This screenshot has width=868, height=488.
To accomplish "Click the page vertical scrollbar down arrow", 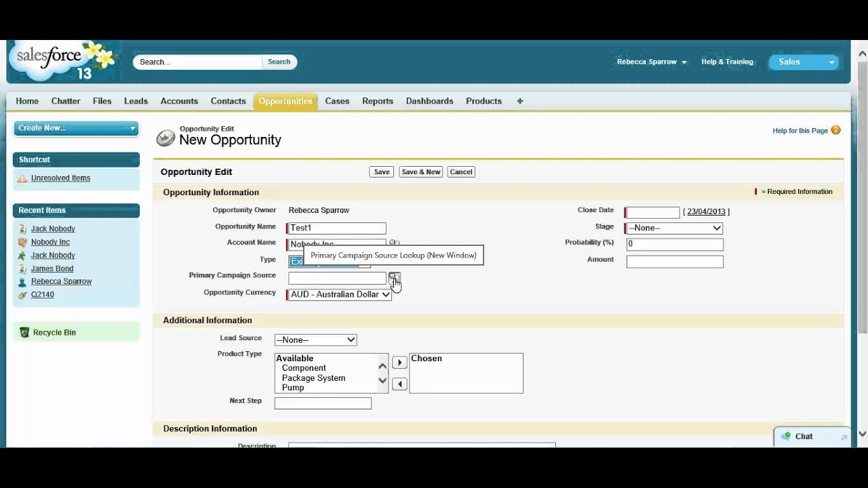I will pos(863,434).
